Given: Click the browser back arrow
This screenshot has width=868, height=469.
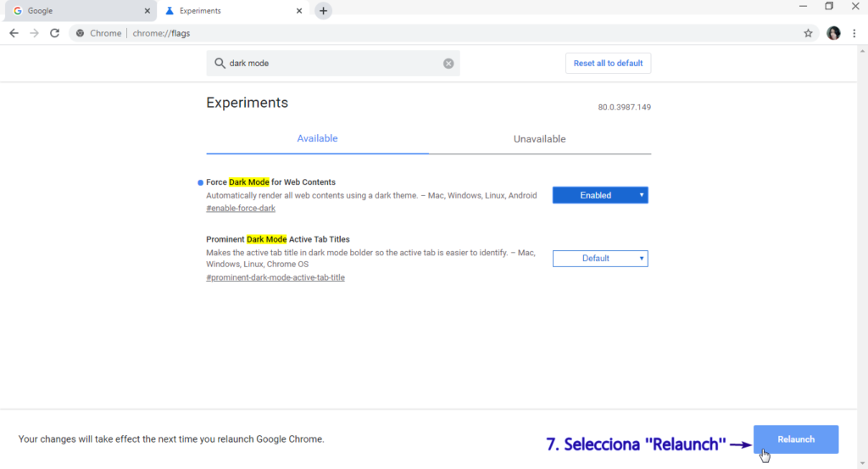Looking at the screenshot, I should point(14,33).
